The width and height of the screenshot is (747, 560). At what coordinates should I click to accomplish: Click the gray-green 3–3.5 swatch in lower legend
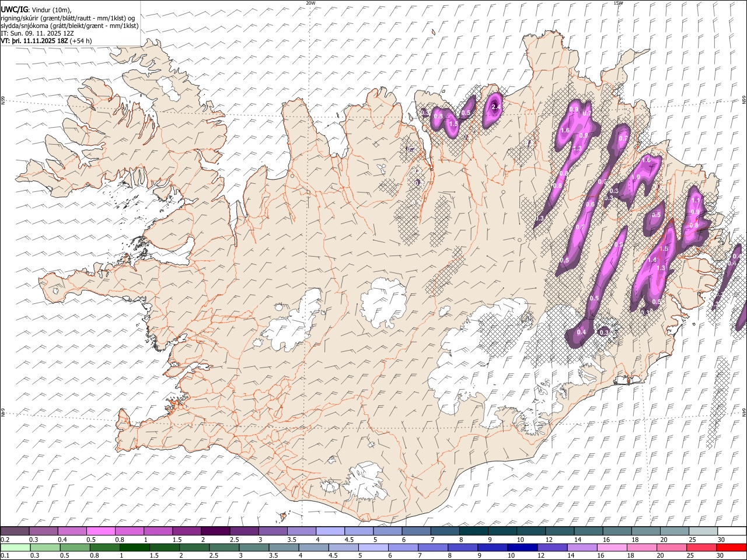click(254, 547)
